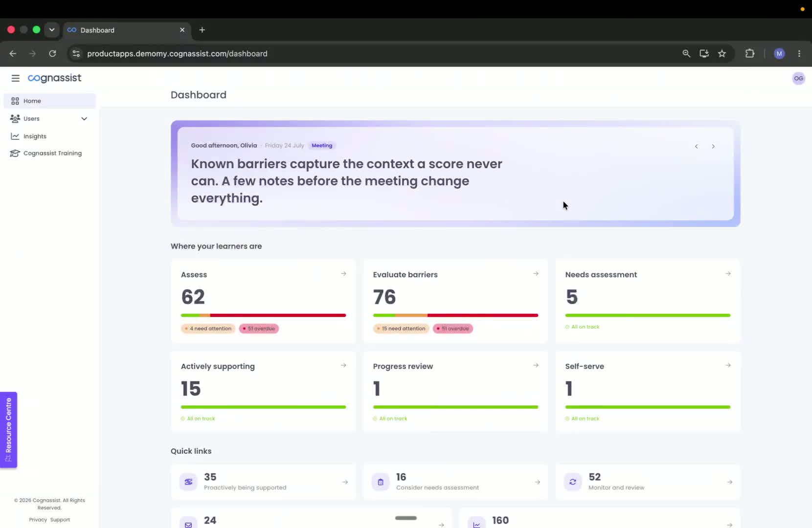
Task: Open 'Consider needs assessment' quick link
Action: coord(455,482)
